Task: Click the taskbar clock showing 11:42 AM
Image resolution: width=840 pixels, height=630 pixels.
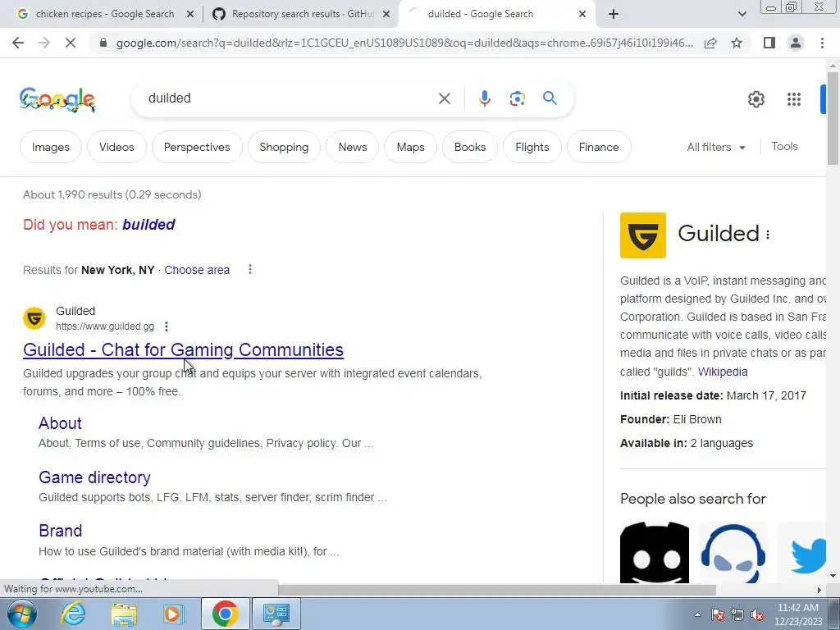Action: coord(797,614)
